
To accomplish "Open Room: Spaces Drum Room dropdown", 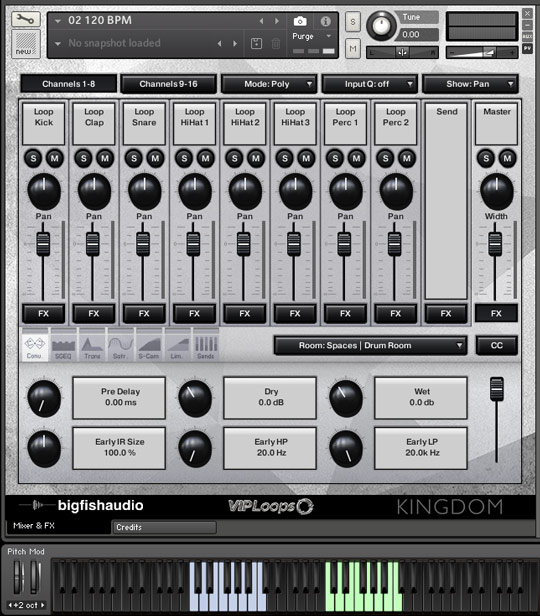I will 370,345.
